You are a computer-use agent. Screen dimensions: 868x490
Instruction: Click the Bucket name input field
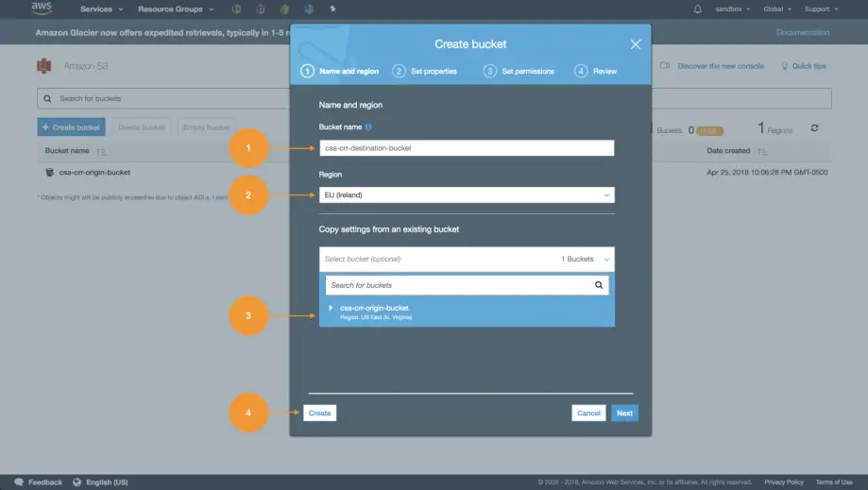[x=467, y=148]
